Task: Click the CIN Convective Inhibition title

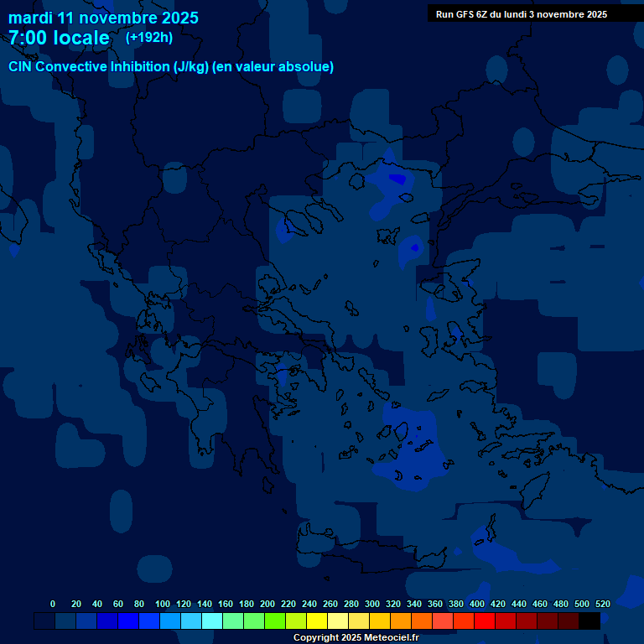Action: click(x=171, y=67)
